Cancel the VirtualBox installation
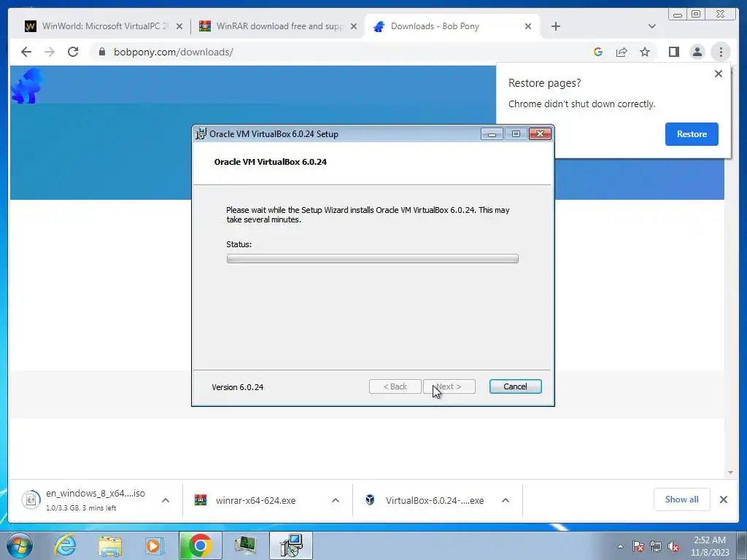The image size is (747, 560). [x=516, y=386]
